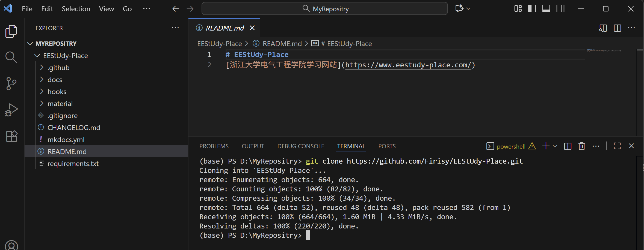
Task: Open the new terminal launch profile dropdown
Action: [555, 146]
